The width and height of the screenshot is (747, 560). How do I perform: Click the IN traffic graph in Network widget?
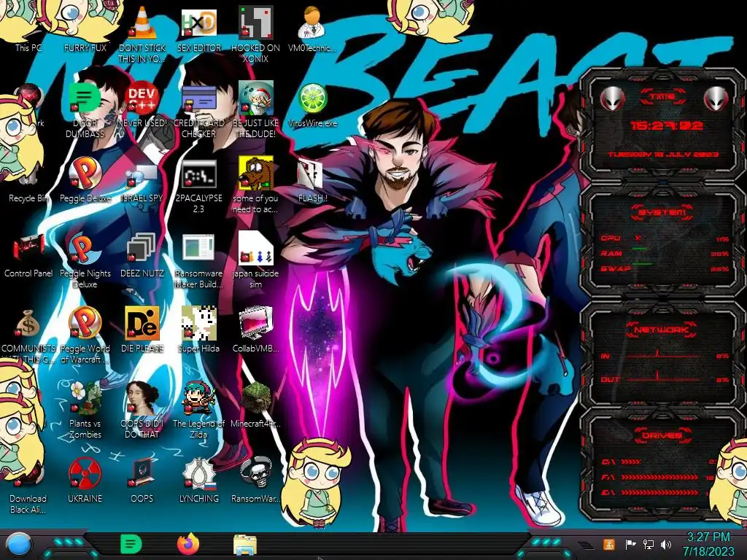tap(662, 355)
